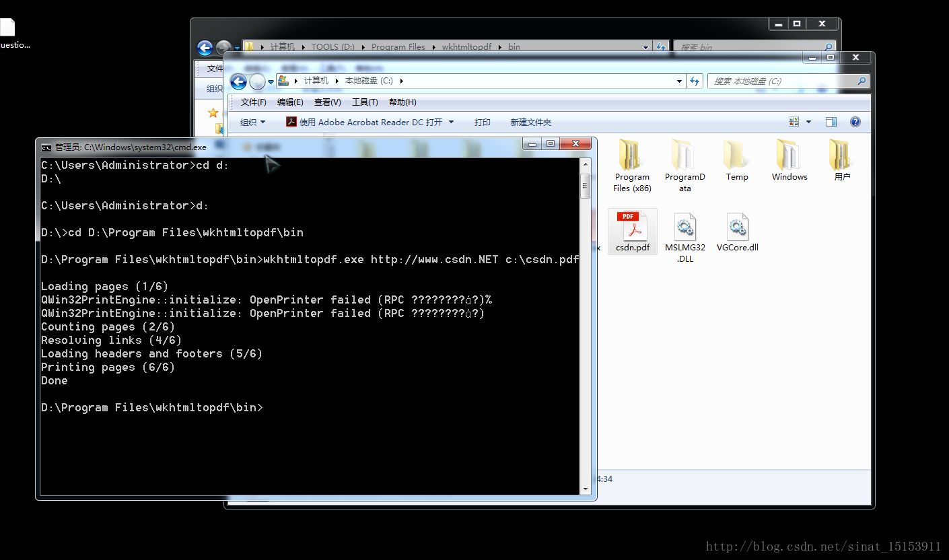Click 'Loading pages (1/6)' line in cmd
This screenshot has width=949, height=560.
tap(104, 287)
